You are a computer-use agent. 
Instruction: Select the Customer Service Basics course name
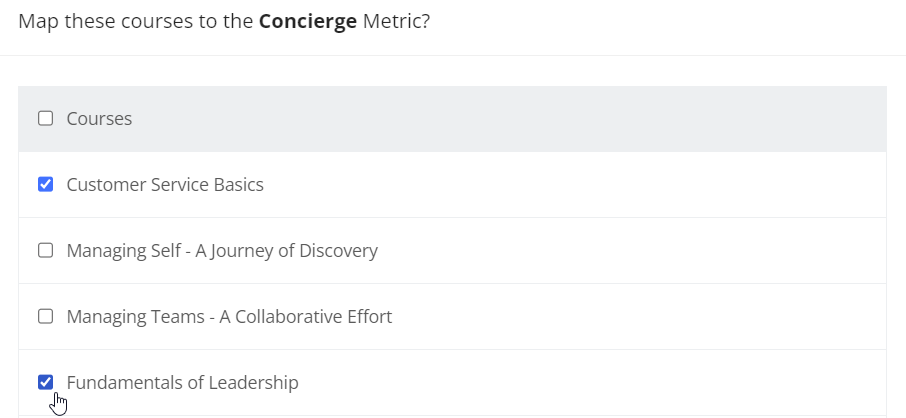(165, 184)
